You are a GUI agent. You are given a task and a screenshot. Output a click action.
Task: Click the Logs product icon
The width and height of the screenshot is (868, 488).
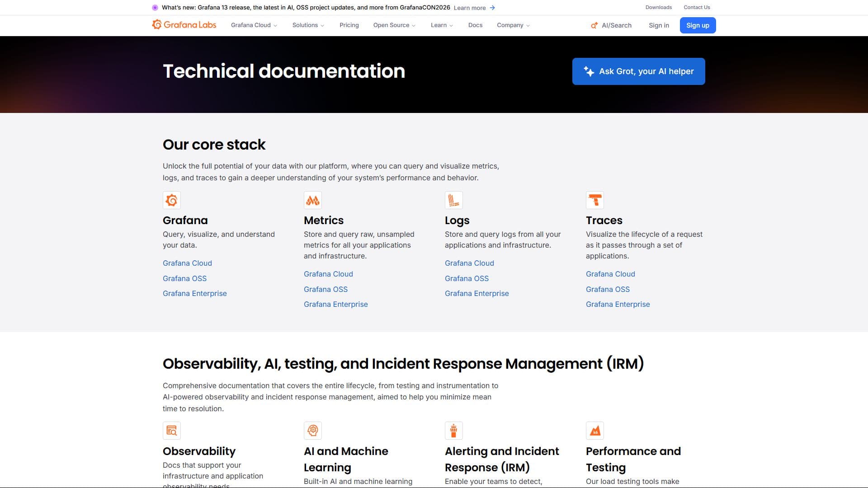point(454,200)
